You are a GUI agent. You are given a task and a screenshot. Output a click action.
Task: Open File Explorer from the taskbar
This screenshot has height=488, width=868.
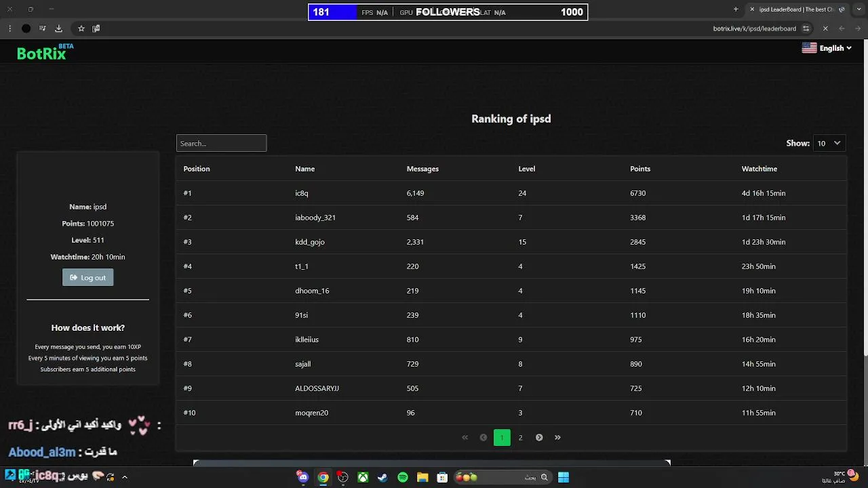(422, 477)
